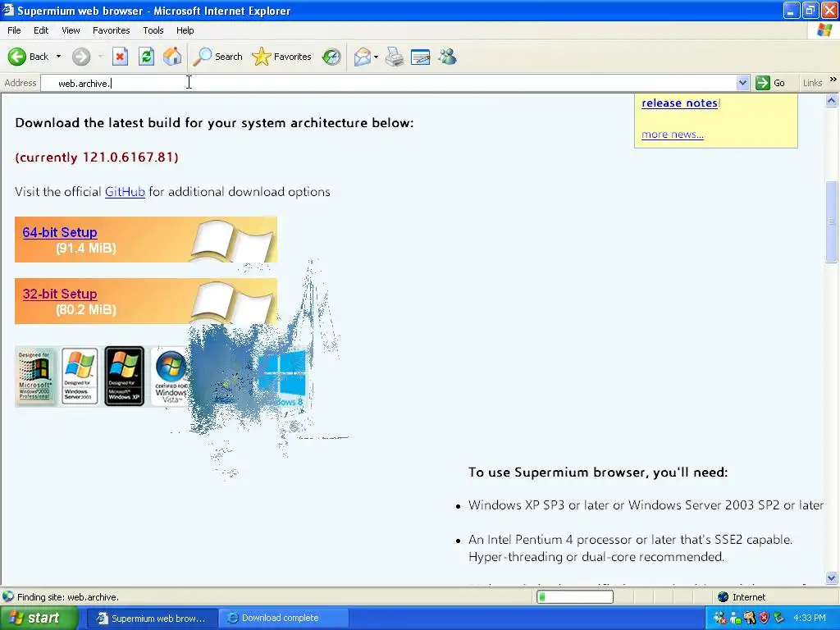Click the Windows Vista certified badge
Viewport: 840px width, 630px height.
(171, 378)
